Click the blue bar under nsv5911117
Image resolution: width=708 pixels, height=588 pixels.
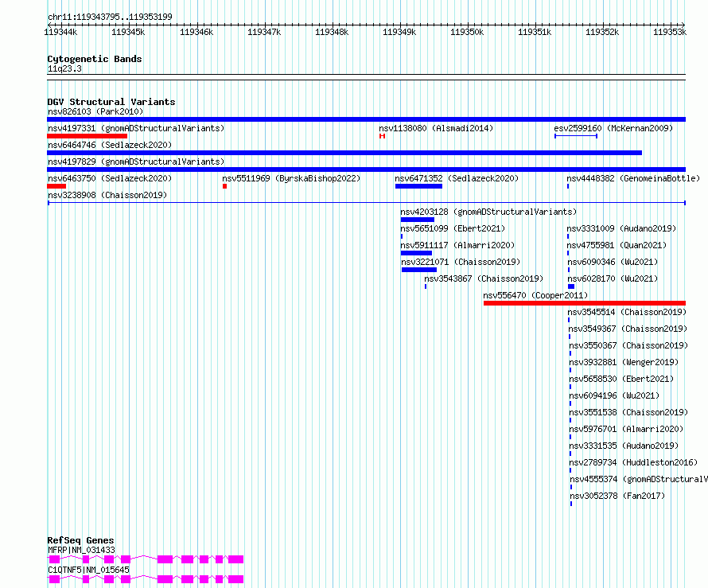(x=416, y=253)
